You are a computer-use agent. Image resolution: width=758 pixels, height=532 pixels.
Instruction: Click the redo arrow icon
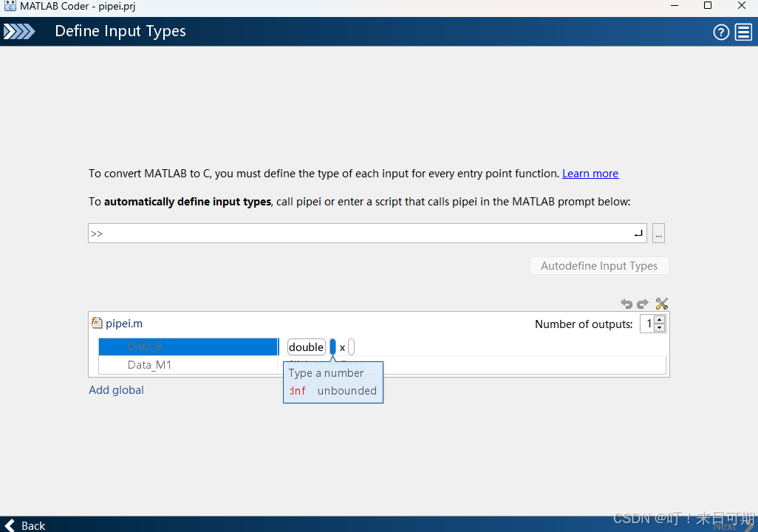[643, 304]
